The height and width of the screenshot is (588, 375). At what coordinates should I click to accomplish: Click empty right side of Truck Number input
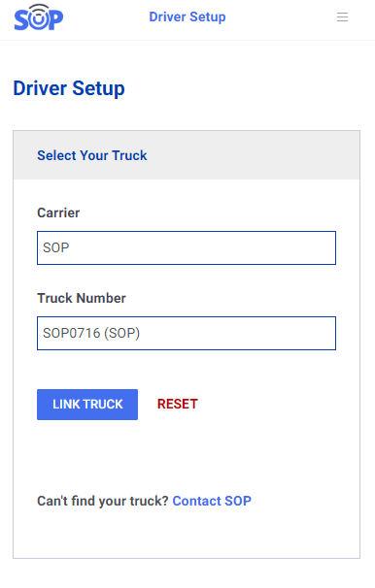[262, 334]
